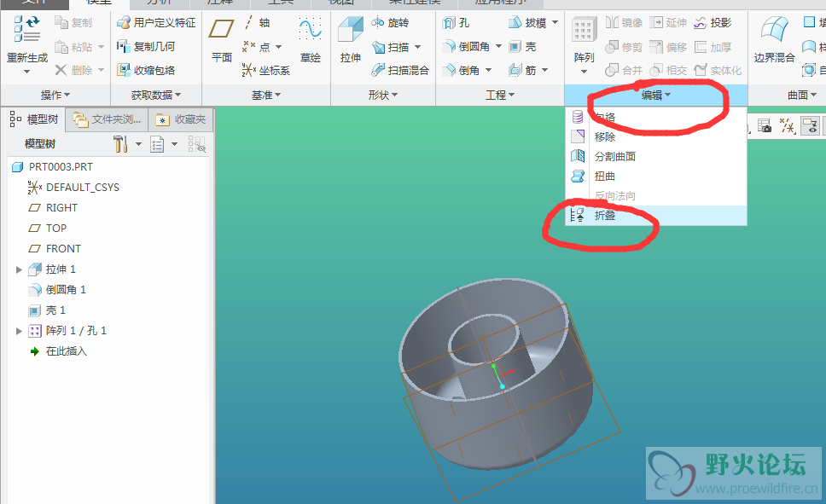Click the Mirror (镜像) tool

pos(624,23)
